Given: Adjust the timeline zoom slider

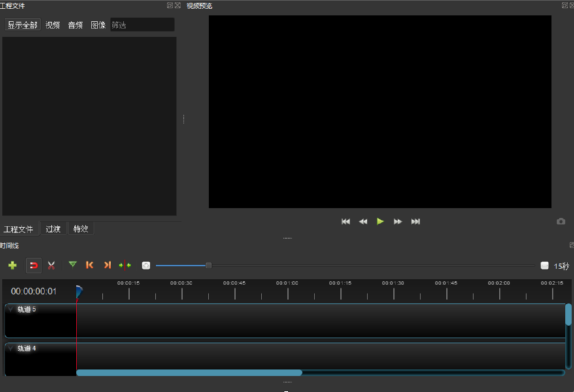Looking at the screenshot, I should [208, 265].
